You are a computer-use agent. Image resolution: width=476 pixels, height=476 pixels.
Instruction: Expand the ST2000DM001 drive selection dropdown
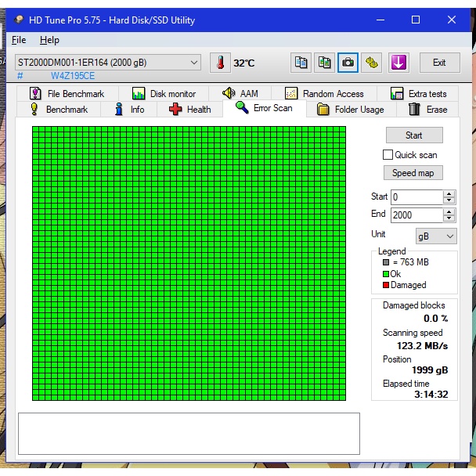(x=194, y=63)
